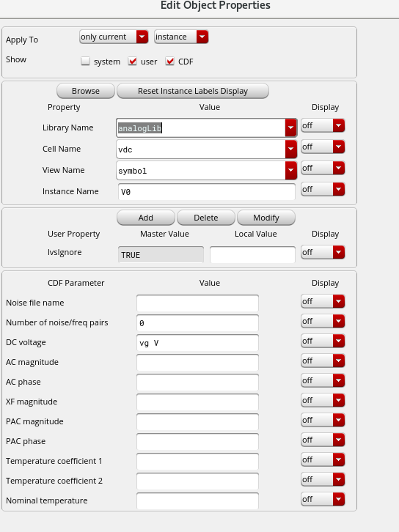This screenshot has height=532, width=399.
Task: Click the lvsIgnore Master Value TRUE field
Action: [161, 254]
